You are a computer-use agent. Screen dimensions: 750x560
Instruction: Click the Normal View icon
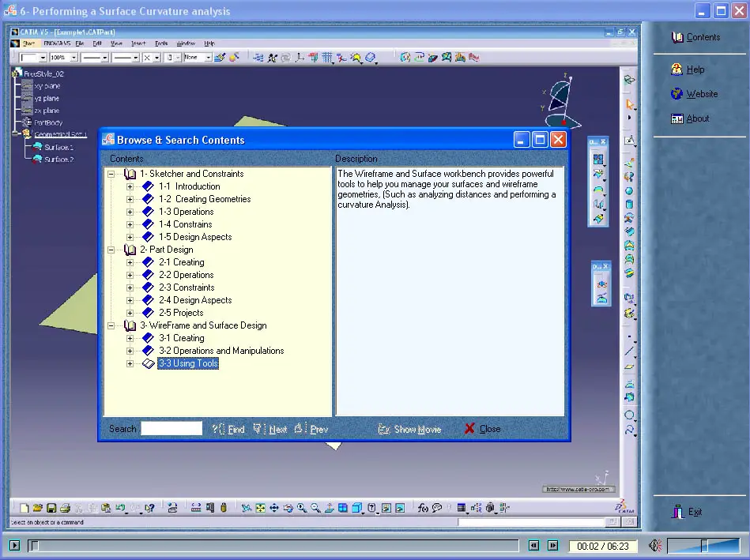pyautogui.click(x=329, y=508)
